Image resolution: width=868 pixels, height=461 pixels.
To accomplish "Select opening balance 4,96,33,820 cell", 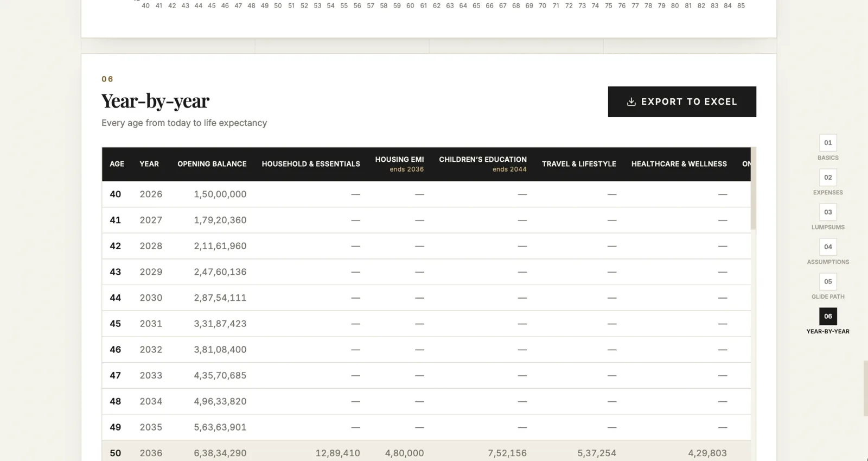I will coord(220,401).
